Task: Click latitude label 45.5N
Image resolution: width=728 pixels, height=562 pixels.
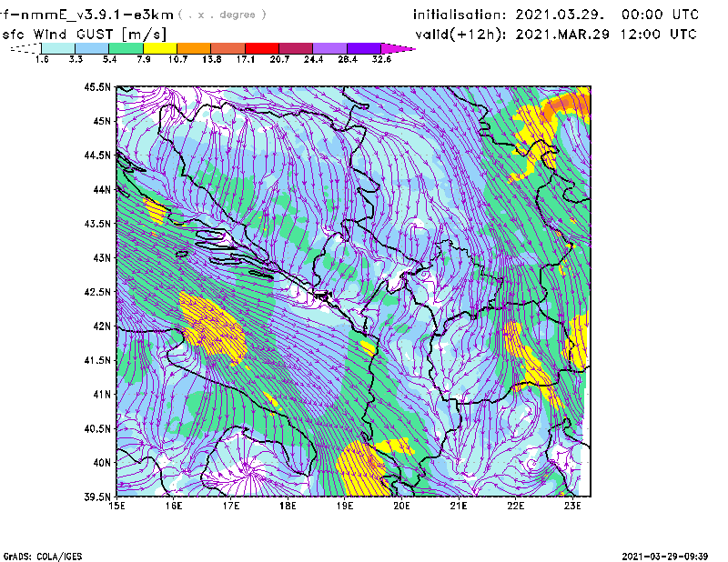Action: click(98, 86)
